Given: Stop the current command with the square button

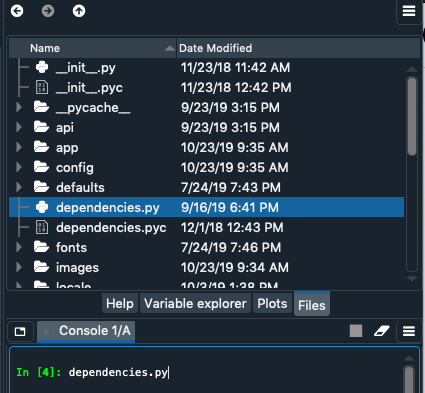Looking at the screenshot, I should click(356, 331).
